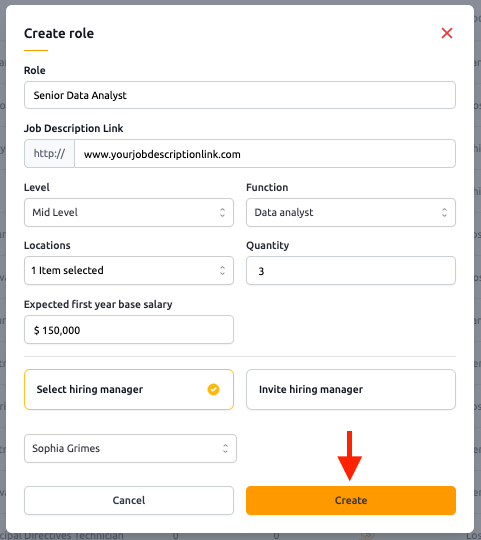
Task: Click the Sophia Grimes dropdown chevron arrows
Action: coord(225,448)
